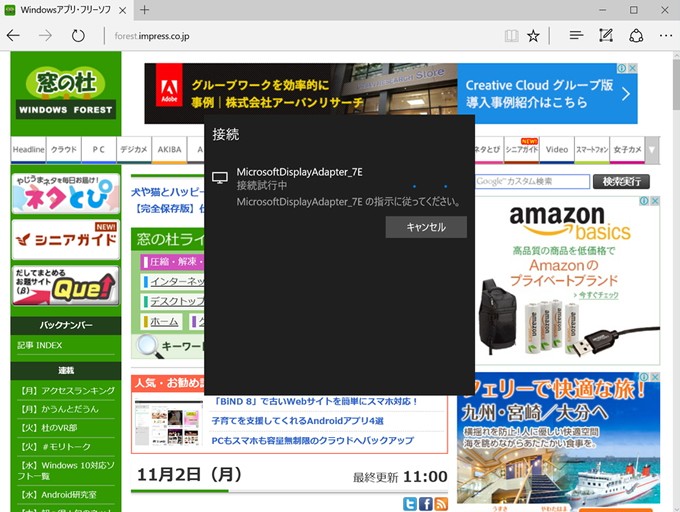The height and width of the screenshot is (512, 680).
Task: Open PCもスマホも容量無制限 cloud backup link
Action: (312, 440)
